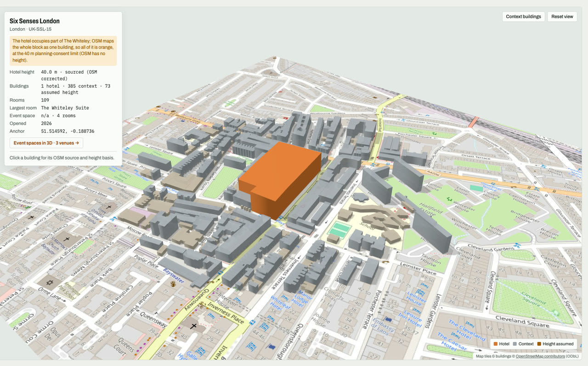This screenshot has width=588, height=366.
Task: Open the OpenStreetMap contributors link
Action: [x=540, y=356]
